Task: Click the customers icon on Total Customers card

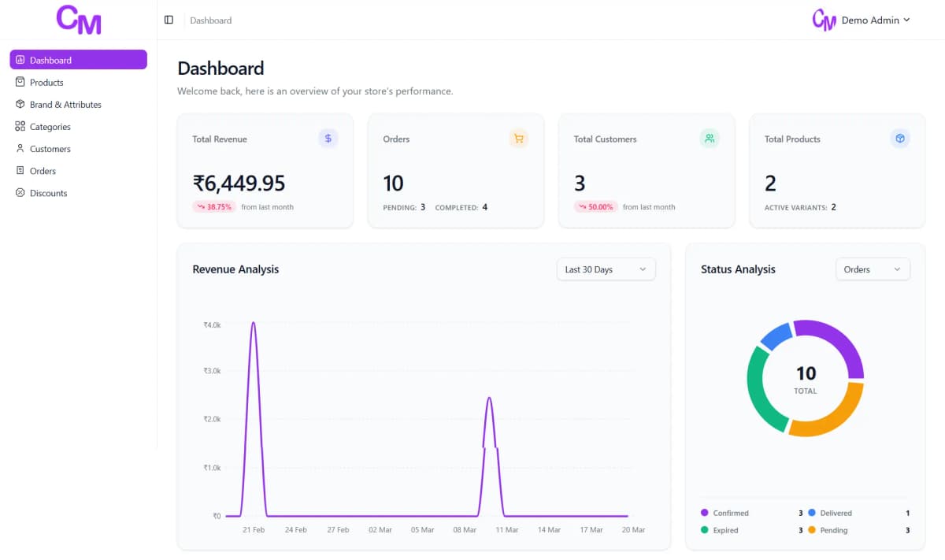Action: pyautogui.click(x=709, y=138)
